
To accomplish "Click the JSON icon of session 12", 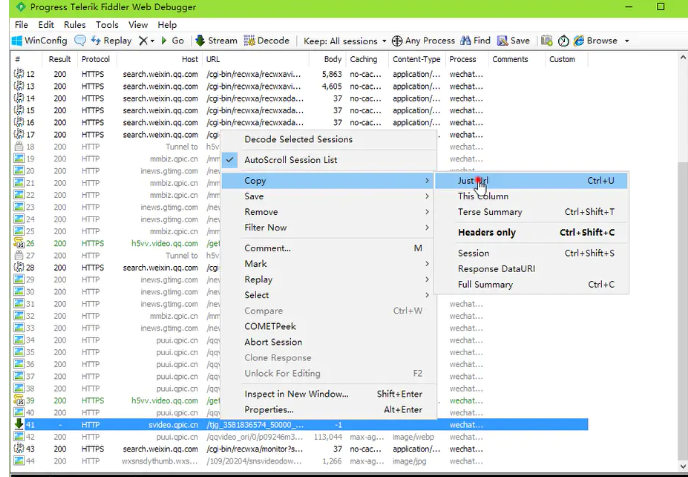I will [18, 74].
